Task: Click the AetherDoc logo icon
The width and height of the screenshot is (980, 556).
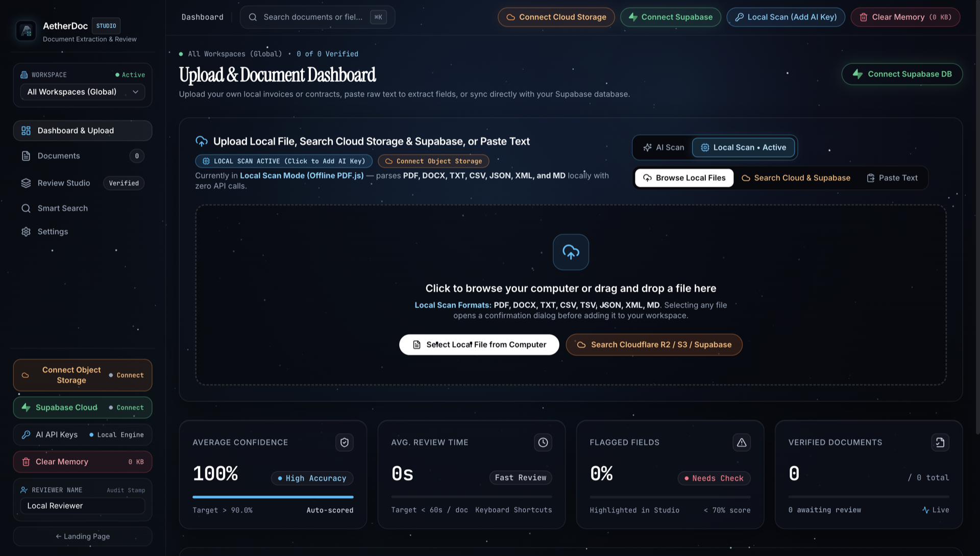Action: pyautogui.click(x=26, y=31)
